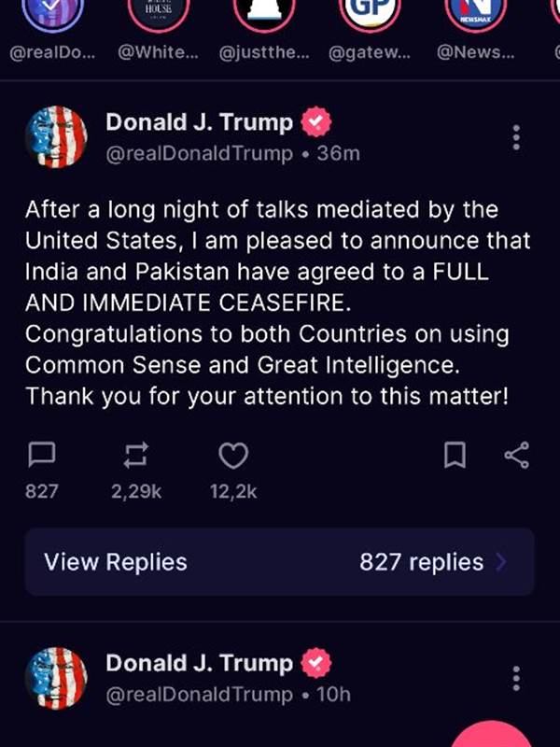Image resolution: width=560 pixels, height=747 pixels.
Task: Open the @realDonaldTrump handle on 36m post
Action: [199, 154]
